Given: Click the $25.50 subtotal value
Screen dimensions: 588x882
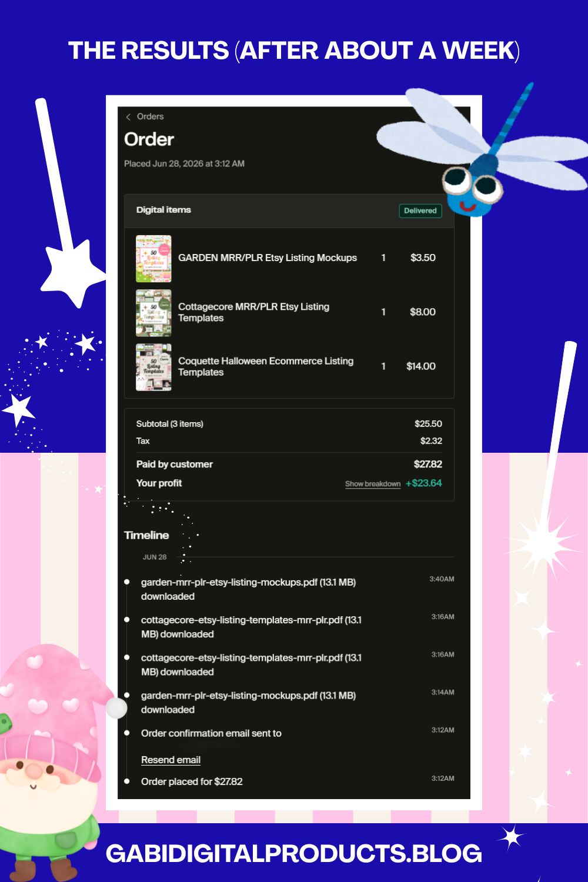Looking at the screenshot, I should (428, 423).
